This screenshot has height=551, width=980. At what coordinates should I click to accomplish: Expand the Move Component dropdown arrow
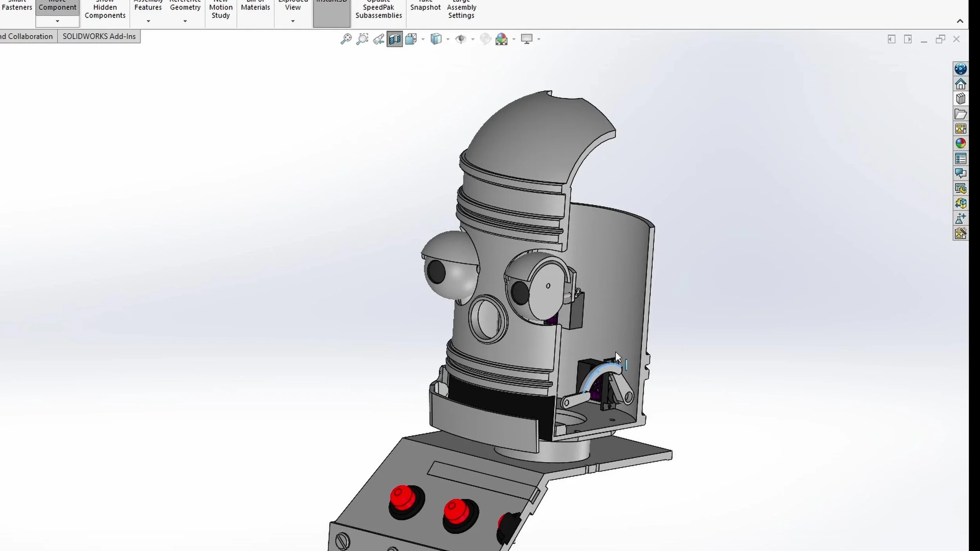[x=57, y=21]
